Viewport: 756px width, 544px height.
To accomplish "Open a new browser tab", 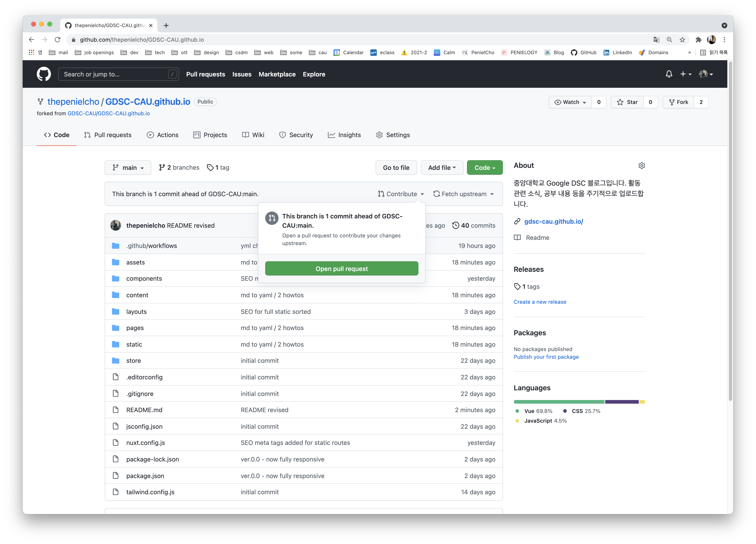I will tap(166, 25).
